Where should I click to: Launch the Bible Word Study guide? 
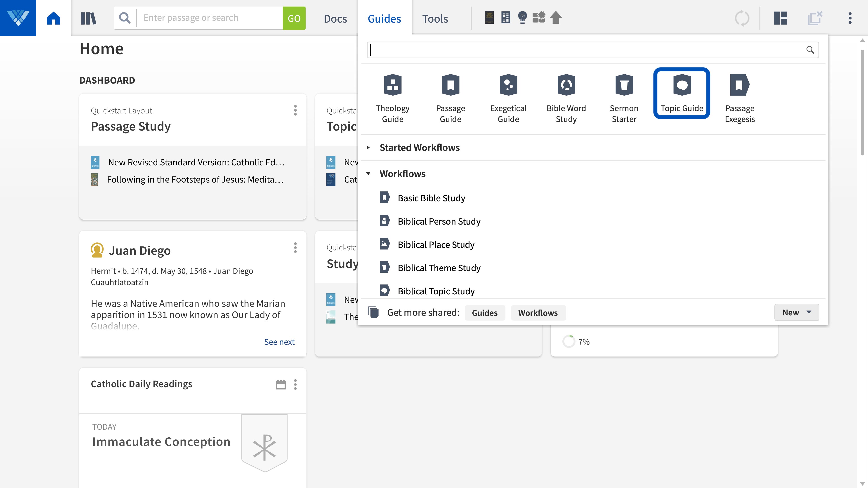point(566,99)
